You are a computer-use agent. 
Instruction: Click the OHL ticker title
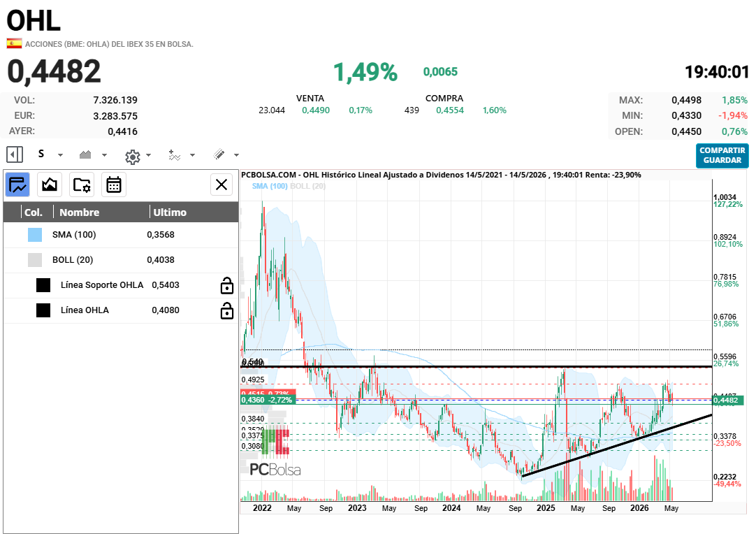pyautogui.click(x=34, y=21)
